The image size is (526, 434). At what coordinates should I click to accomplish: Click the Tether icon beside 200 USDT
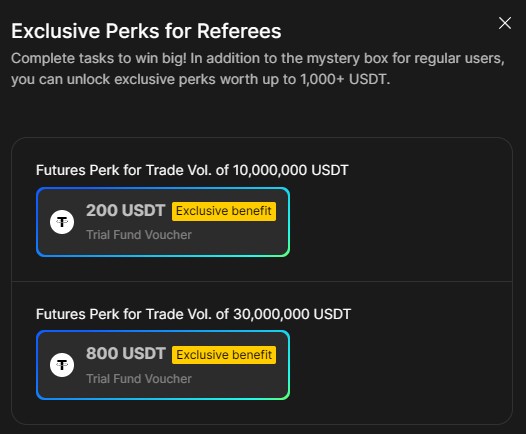tap(62, 222)
